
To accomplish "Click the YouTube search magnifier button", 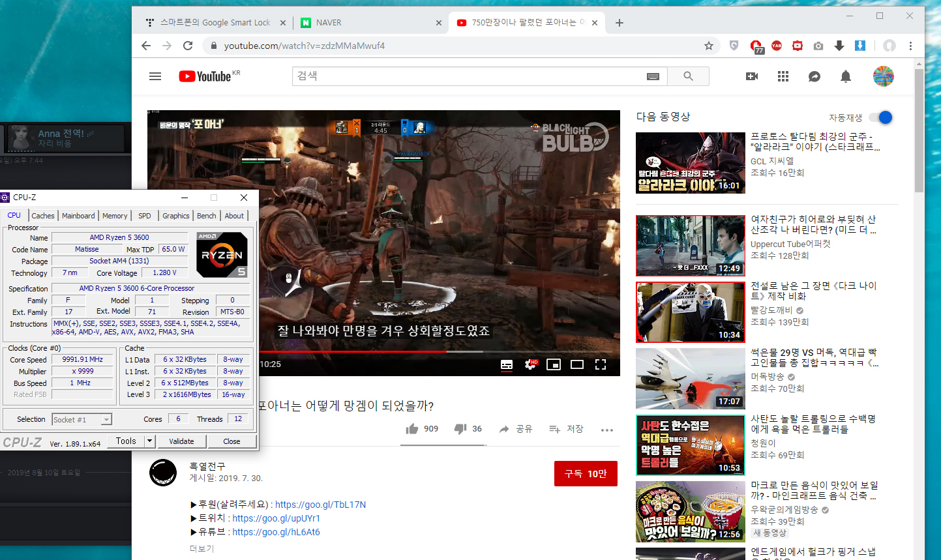I will click(x=688, y=76).
